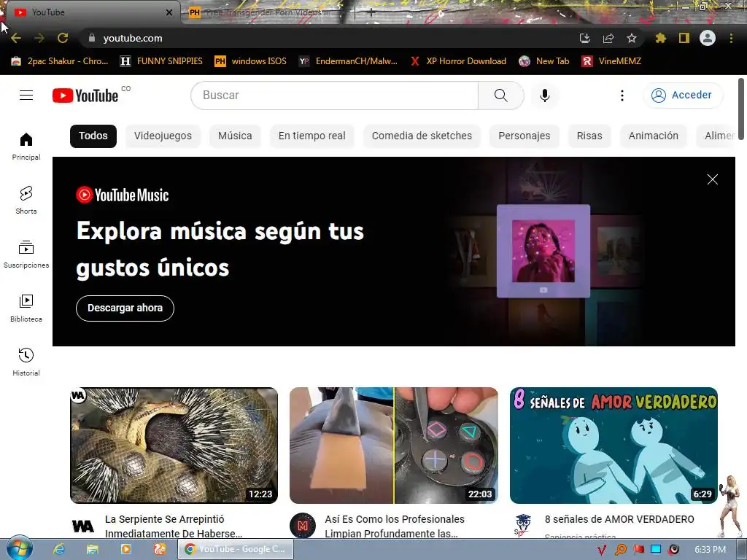The width and height of the screenshot is (747, 560).
Task: Bookmark this page with the star icon
Action: 631,38
